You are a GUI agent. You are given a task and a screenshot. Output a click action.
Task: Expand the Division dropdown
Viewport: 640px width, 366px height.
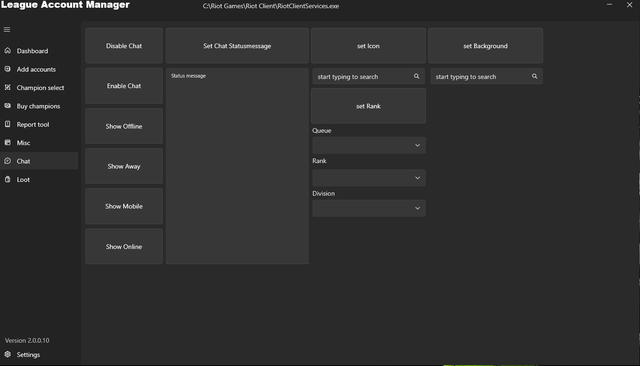[x=369, y=208]
